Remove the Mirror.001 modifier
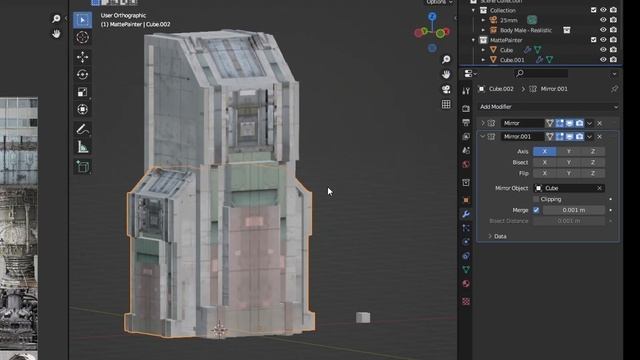 point(599,137)
